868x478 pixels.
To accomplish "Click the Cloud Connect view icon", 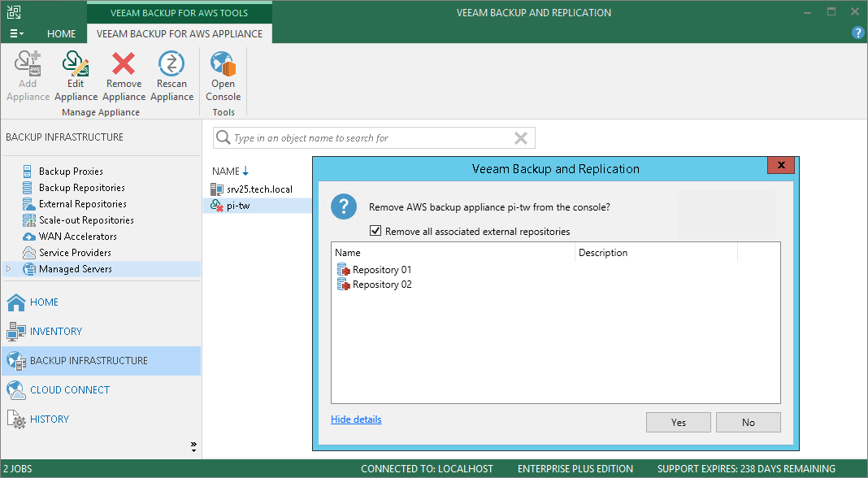I will (x=16, y=390).
